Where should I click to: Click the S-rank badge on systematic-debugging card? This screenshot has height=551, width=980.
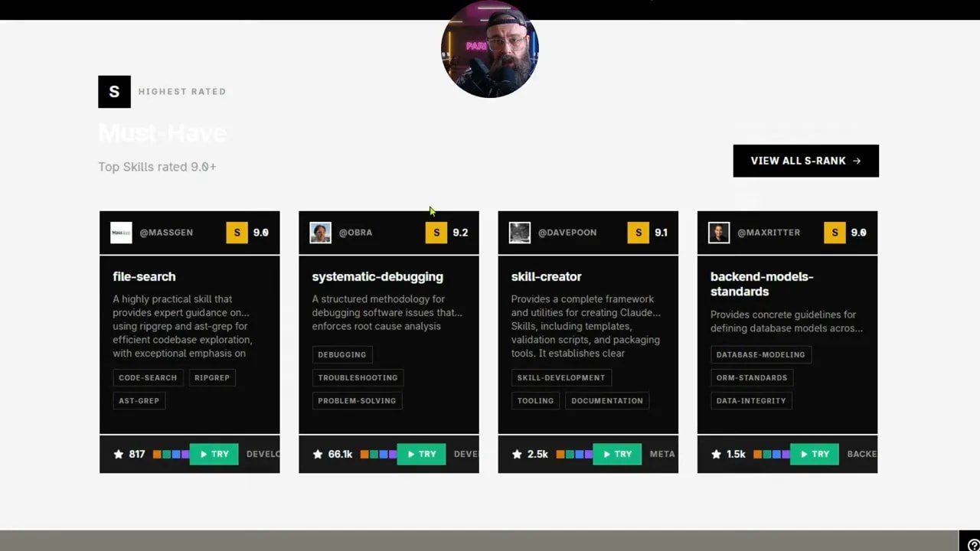436,232
